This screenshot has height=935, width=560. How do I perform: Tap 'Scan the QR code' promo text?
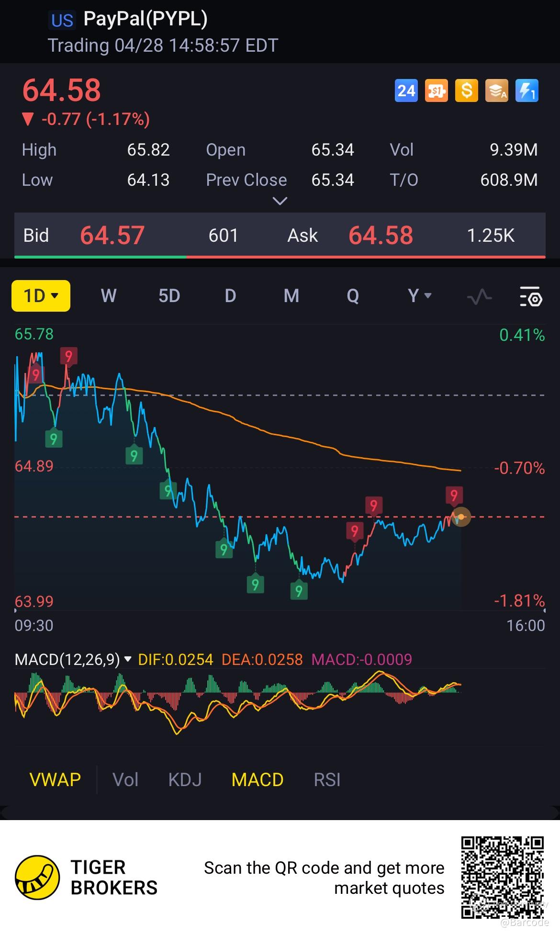pyautogui.click(x=324, y=878)
